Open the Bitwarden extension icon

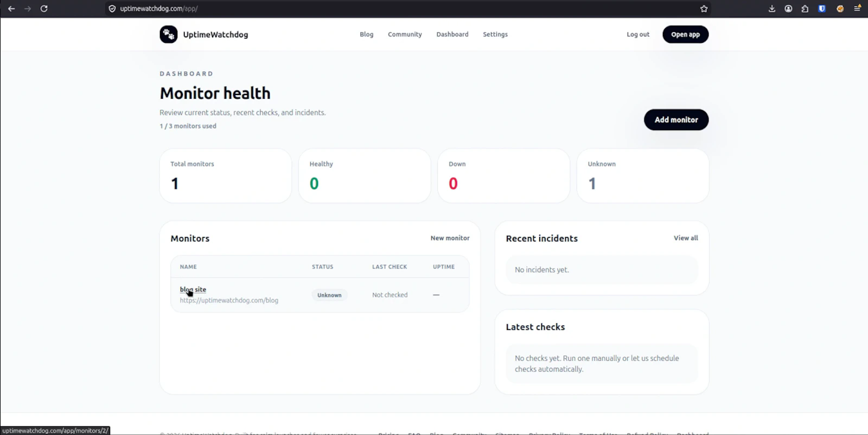822,9
